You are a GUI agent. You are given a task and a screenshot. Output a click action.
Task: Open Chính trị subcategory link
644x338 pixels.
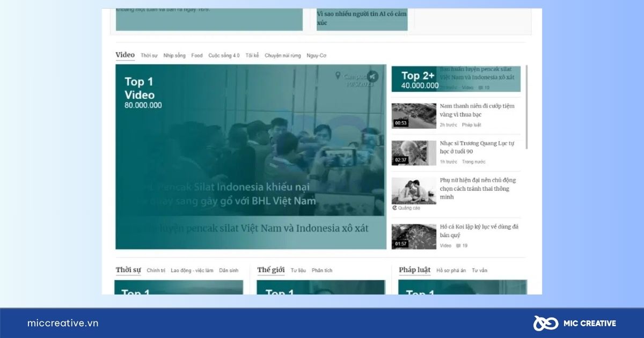156,270
